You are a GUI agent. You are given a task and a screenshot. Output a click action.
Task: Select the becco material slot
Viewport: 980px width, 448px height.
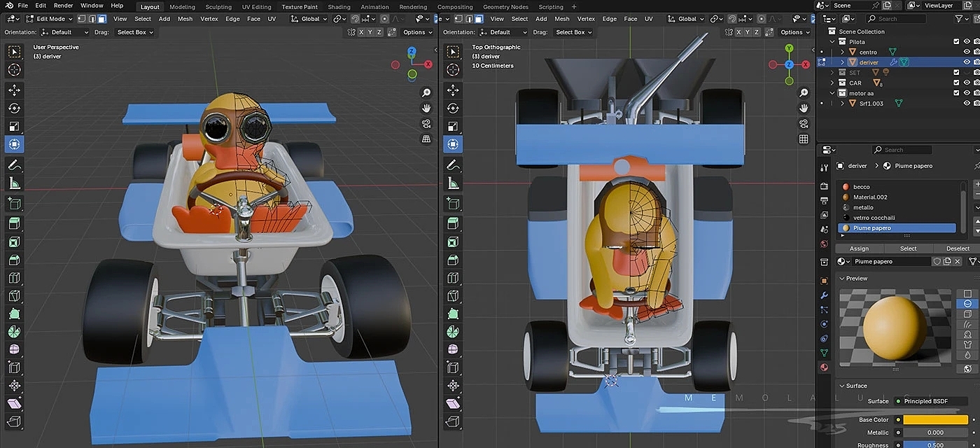click(861, 187)
